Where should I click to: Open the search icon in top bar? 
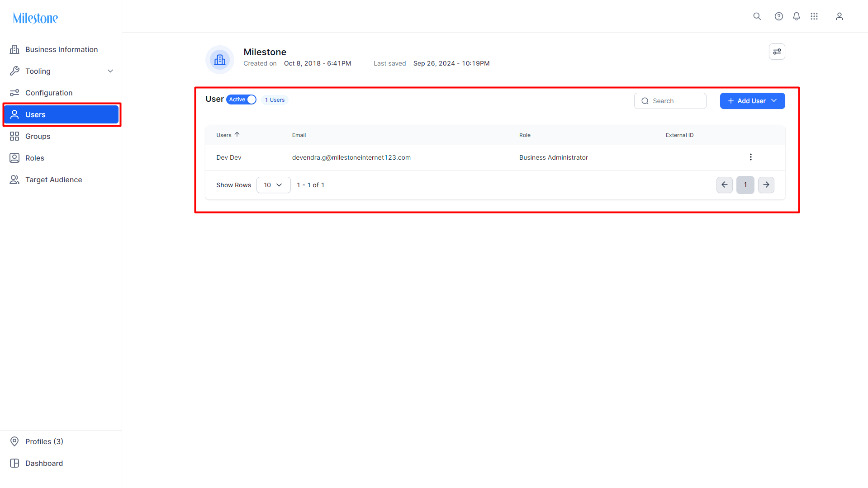[x=757, y=16]
